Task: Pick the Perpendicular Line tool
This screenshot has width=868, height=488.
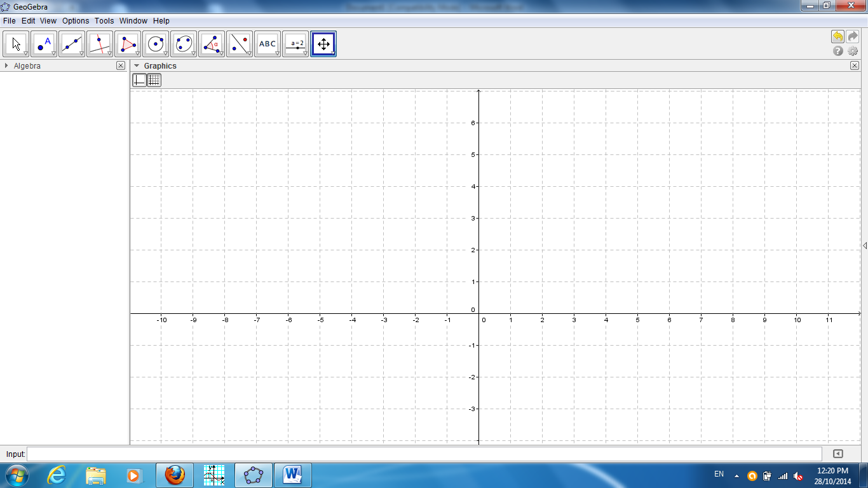Action: [100, 44]
